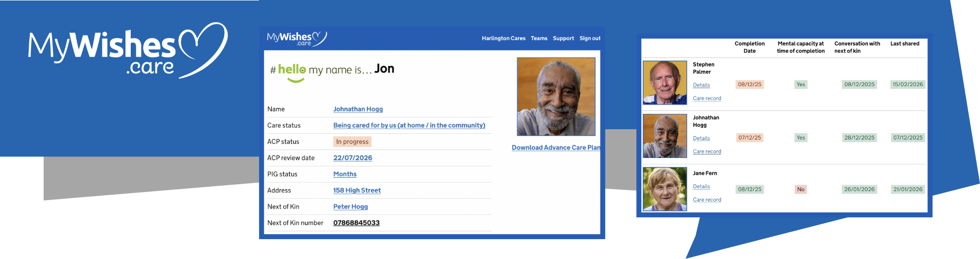Open Stephen Palmer's Details link
The image size is (980, 259).
coord(701,85)
